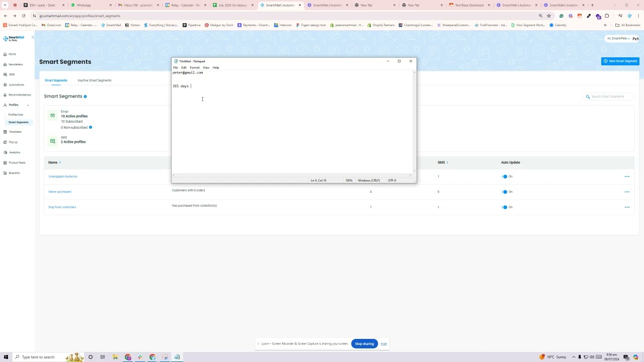Image resolution: width=644 pixels, height=362 pixels.
Task: Click Stop sharing in Loom bar
Action: point(364,344)
